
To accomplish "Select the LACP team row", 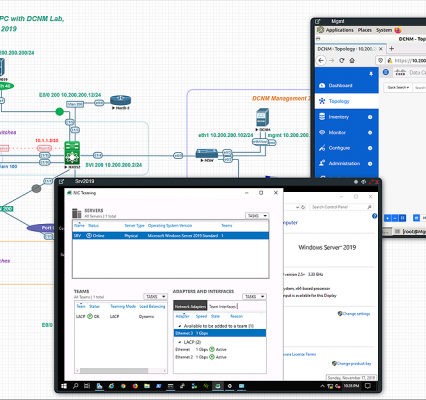I will 121,316.
